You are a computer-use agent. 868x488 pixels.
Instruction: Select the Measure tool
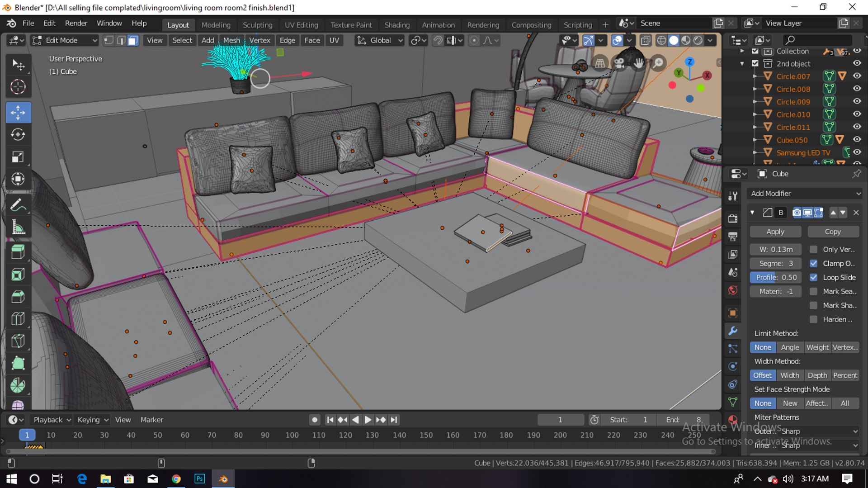tap(18, 227)
